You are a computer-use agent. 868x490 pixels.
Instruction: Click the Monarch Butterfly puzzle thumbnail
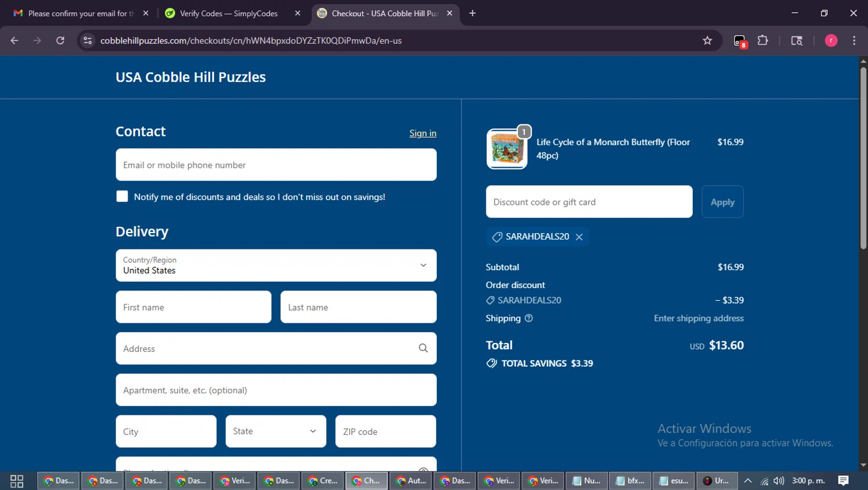507,149
